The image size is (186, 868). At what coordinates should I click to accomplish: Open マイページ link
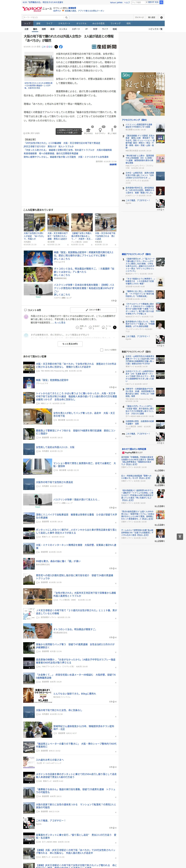click(139, 18)
